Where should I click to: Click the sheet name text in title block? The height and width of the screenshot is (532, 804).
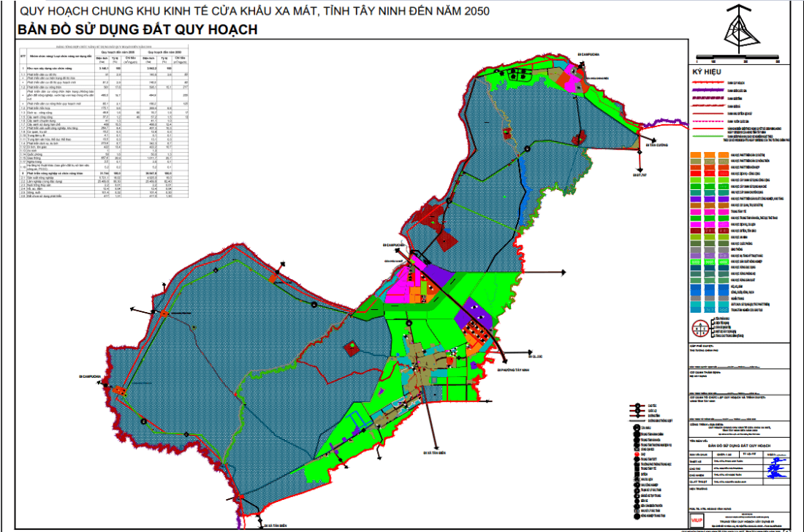pos(739,446)
